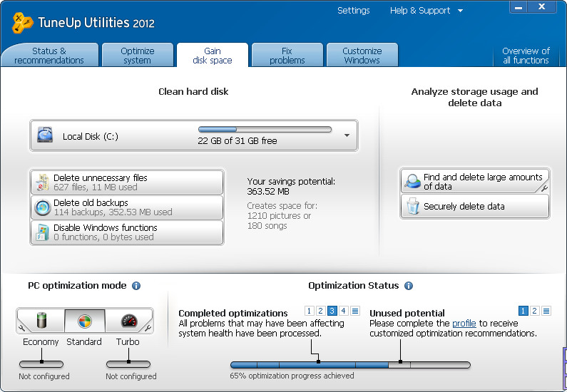Click Disable Windows functions button
The image size is (567, 392).
tap(127, 232)
